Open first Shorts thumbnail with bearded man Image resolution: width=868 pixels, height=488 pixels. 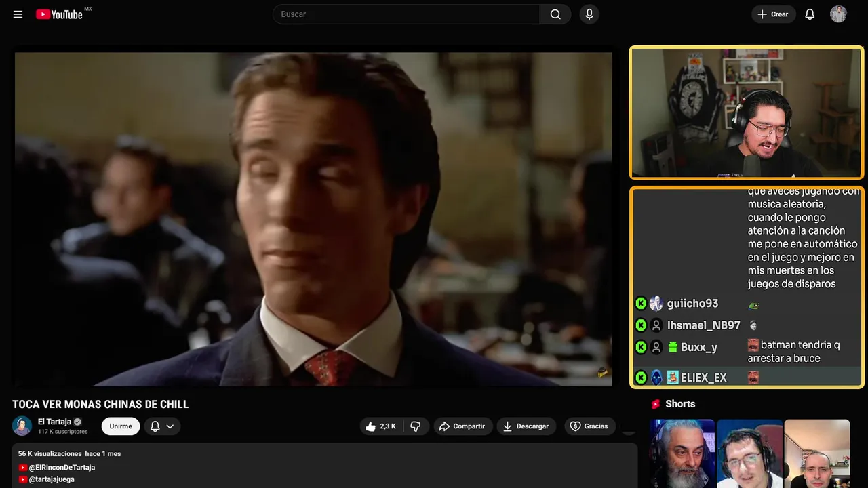point(682,453)
